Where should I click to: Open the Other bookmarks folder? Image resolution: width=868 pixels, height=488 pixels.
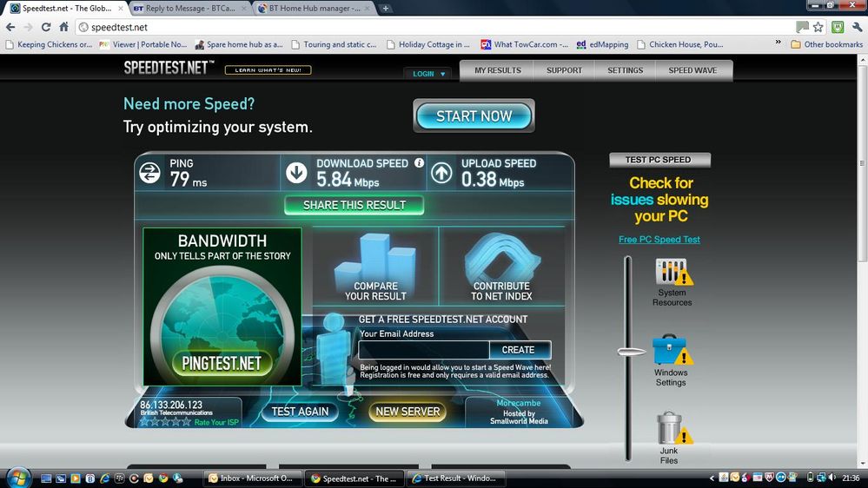pos(827,44)
